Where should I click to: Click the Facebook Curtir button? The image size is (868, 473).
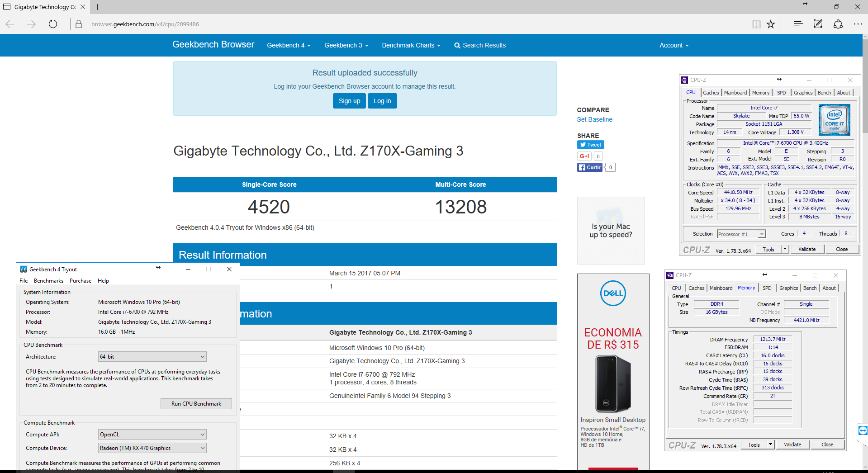[x=590, y=167]
